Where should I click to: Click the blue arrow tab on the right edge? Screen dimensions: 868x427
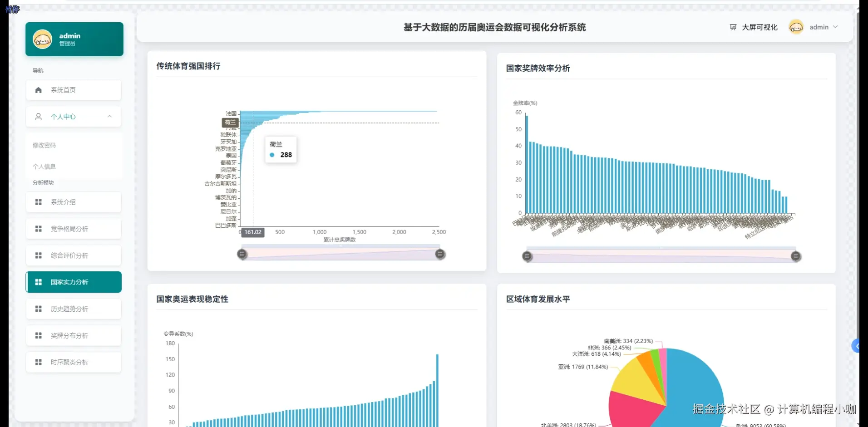pos(855,346)
